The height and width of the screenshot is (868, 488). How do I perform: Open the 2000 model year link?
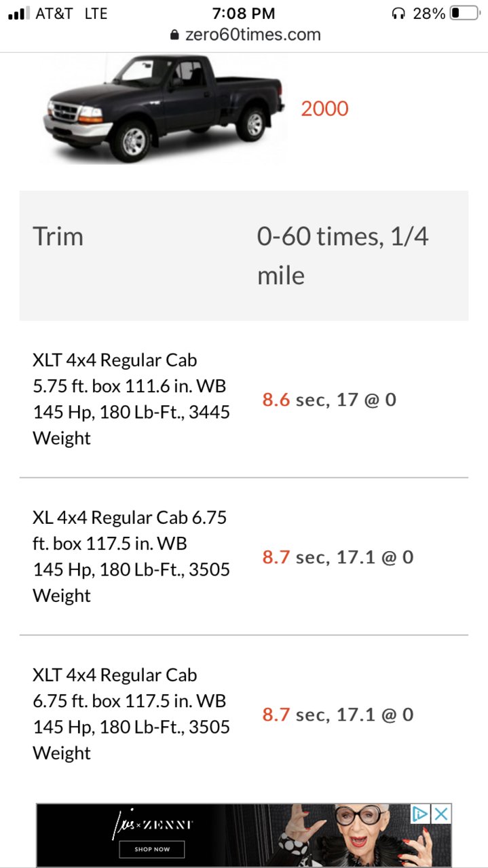(324, 109)
